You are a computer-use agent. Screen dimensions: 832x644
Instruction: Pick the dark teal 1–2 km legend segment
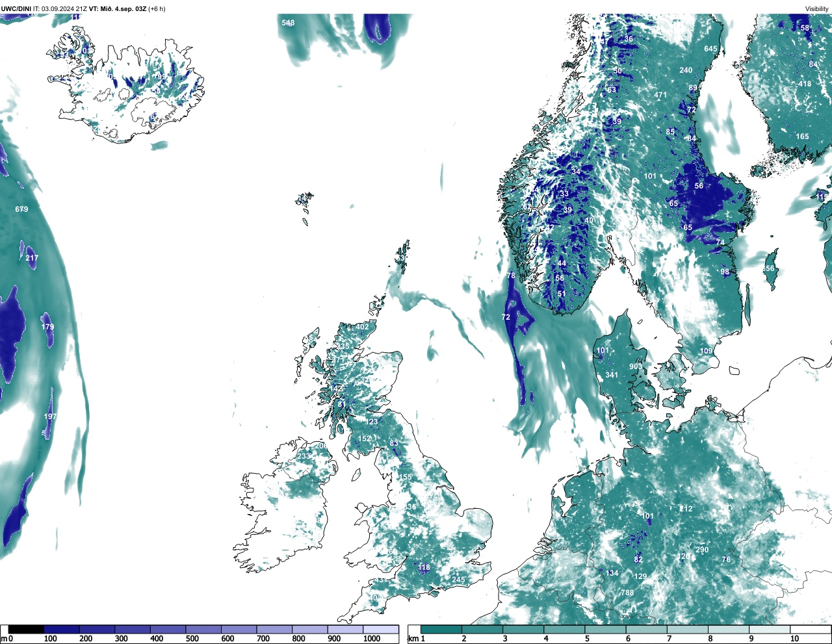point(441,629)
